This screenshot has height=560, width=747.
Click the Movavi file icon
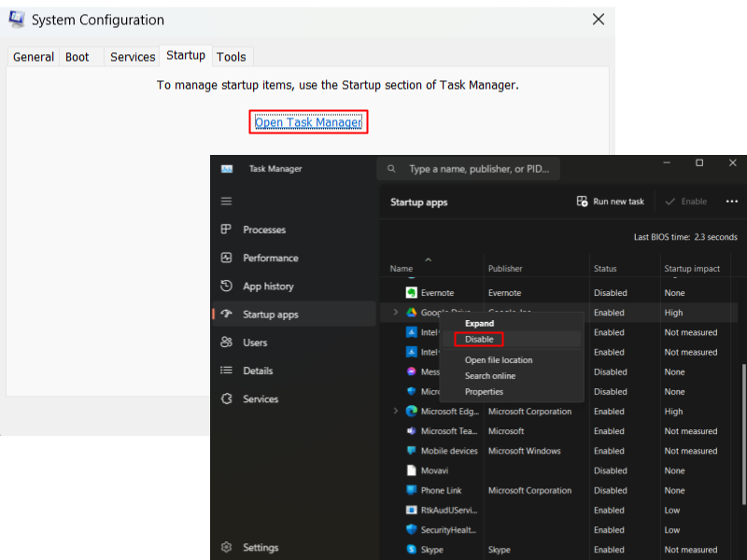click(412, 470)
